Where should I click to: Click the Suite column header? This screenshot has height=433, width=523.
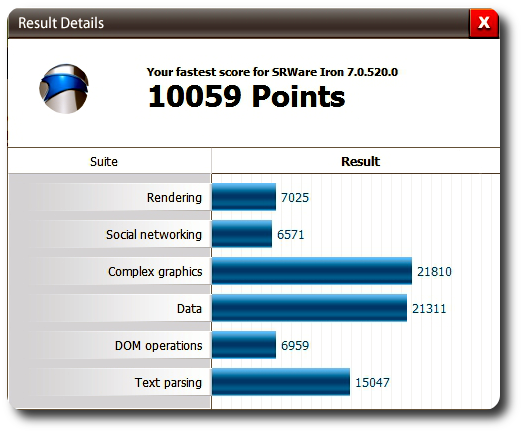pyautogui.click(x=104, y=162)
